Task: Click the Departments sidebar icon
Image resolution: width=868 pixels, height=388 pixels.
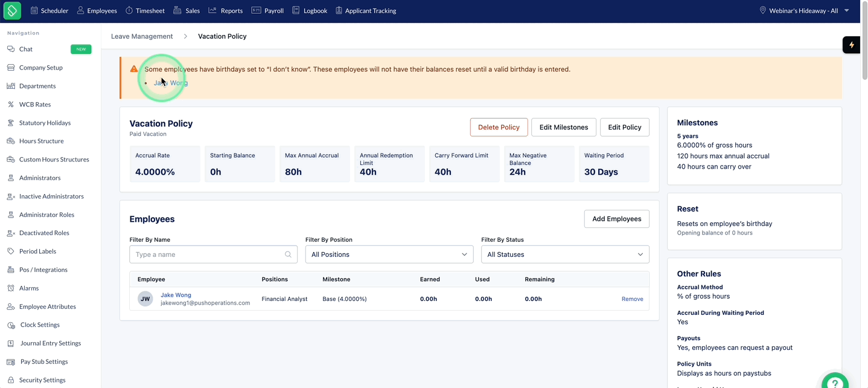Action: pos(10,86)
